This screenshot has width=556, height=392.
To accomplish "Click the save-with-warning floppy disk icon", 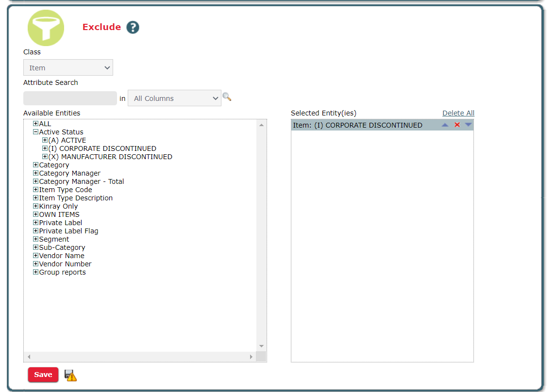I will 70,375.
